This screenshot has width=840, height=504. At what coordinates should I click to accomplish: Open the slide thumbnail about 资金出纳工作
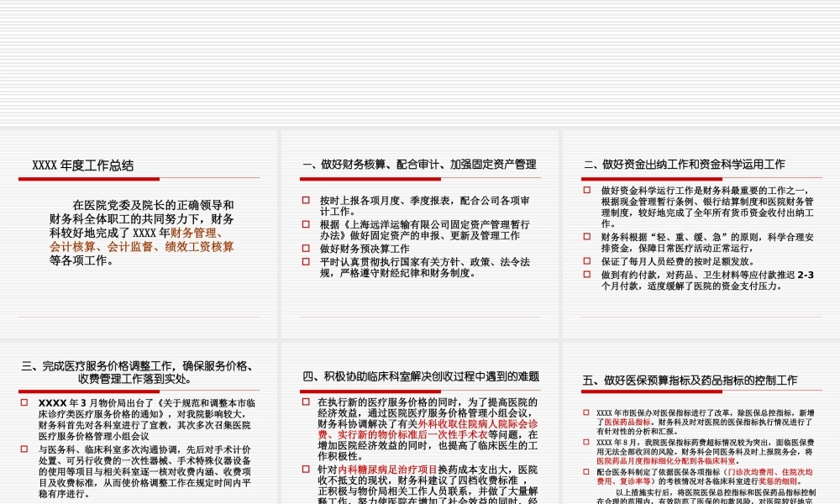point(701,234)
